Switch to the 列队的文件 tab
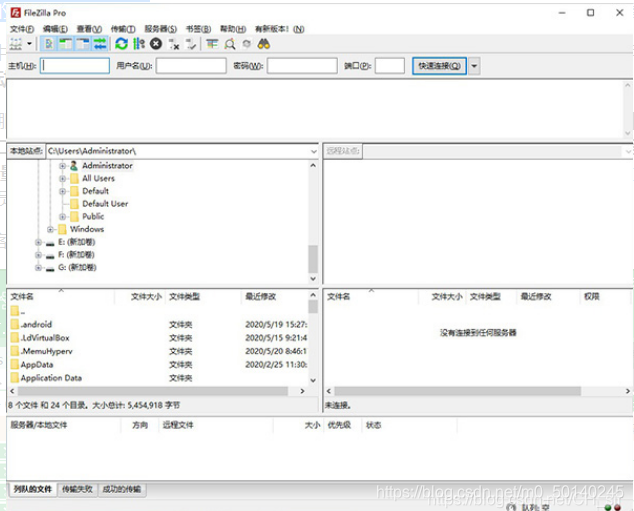This screenshot has width=634, height=511. point(33,489)
